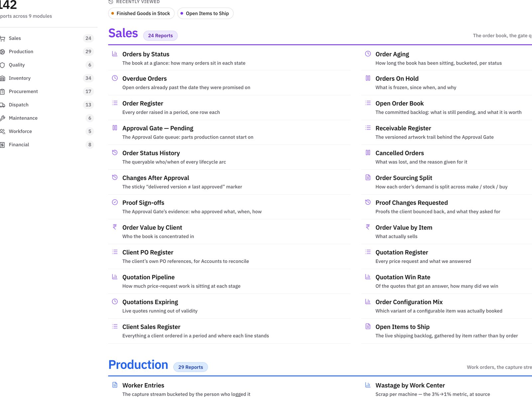Open the Receivable Register report
532x397 pixels.
(x=447, y=132)
